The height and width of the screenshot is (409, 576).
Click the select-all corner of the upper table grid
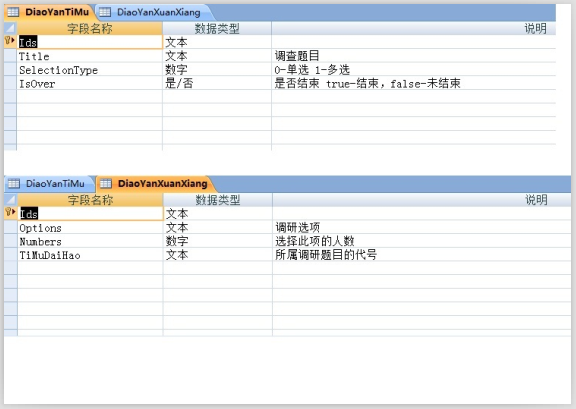[10, 28]
